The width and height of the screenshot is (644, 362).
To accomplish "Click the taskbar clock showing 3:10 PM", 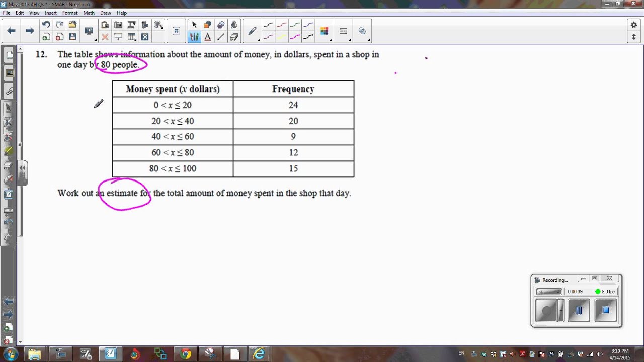I will (x=620, y=354).
